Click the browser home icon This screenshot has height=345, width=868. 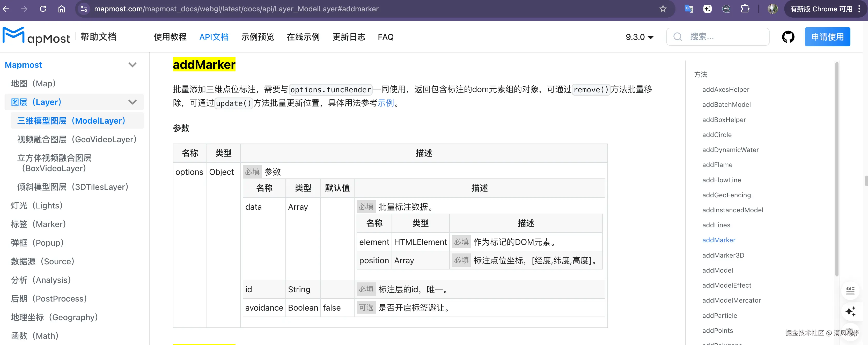coord(61,9)
